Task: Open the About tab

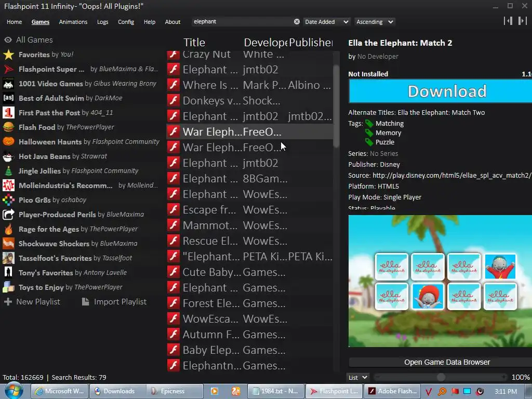Action: [172, 22]
